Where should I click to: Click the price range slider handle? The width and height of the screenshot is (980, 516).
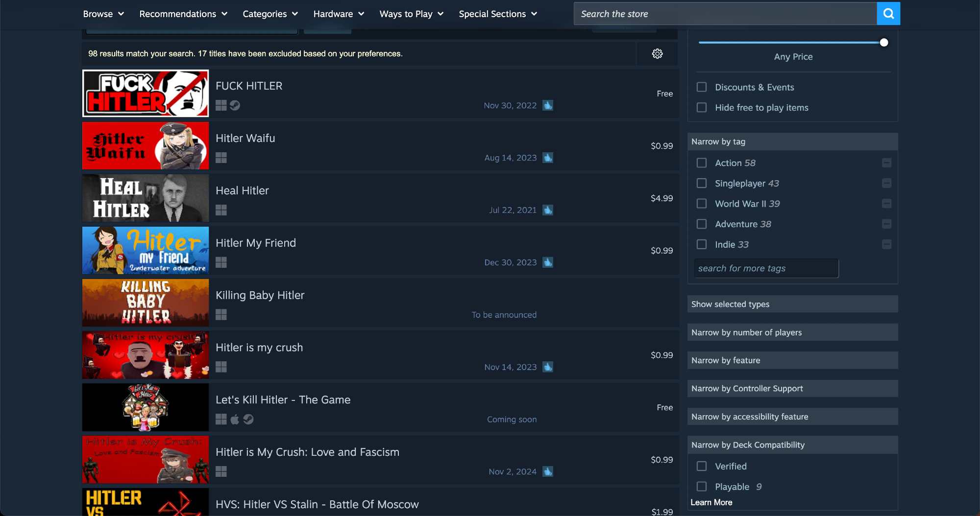pos(883,43)
